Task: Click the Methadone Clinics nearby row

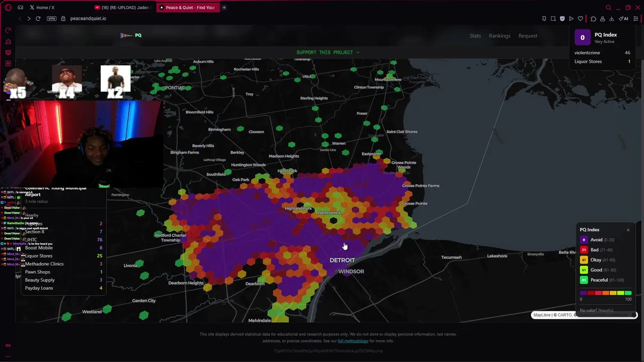Action: 63,264
